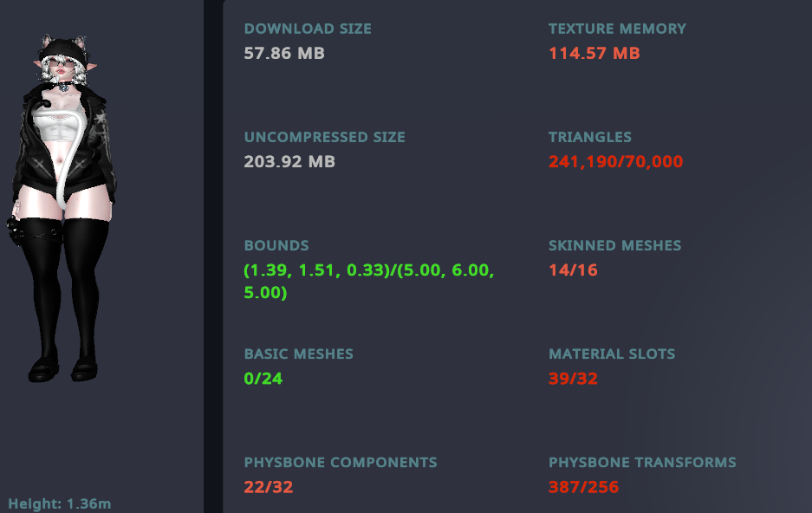Screen dimensions: 812x513
Task: Select the Texture Memory heading
Action: (617, 29)
